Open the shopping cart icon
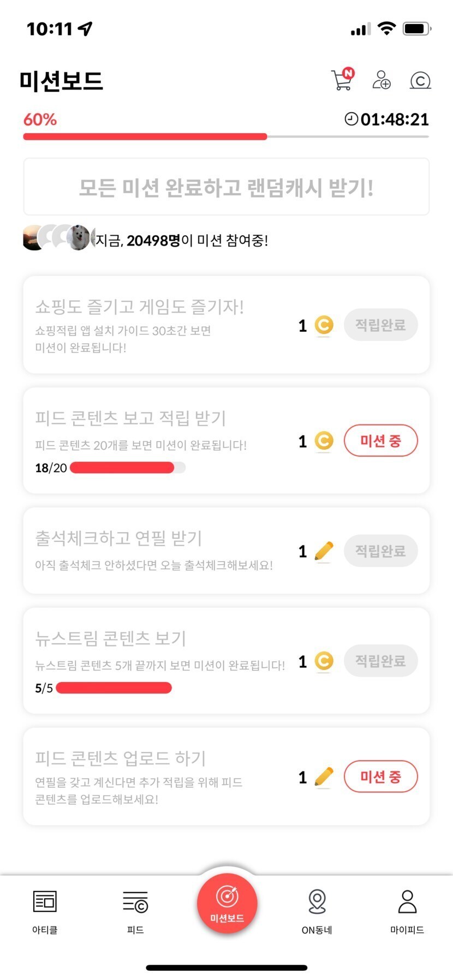Screen dimensions: 453x980 [x=342, y=80]
